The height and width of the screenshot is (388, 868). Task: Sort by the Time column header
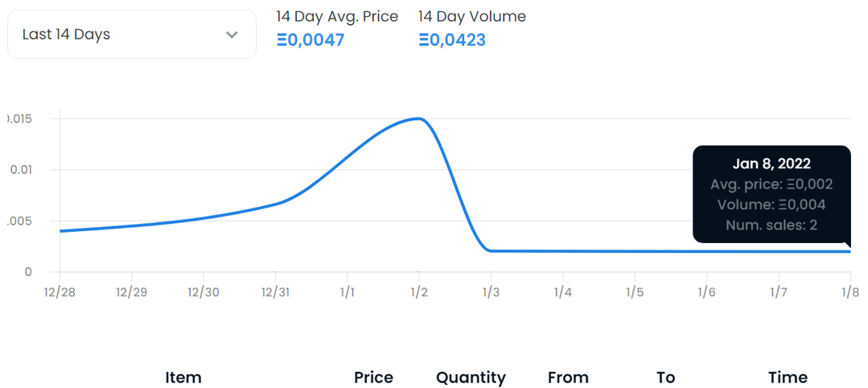pos(788,378)
